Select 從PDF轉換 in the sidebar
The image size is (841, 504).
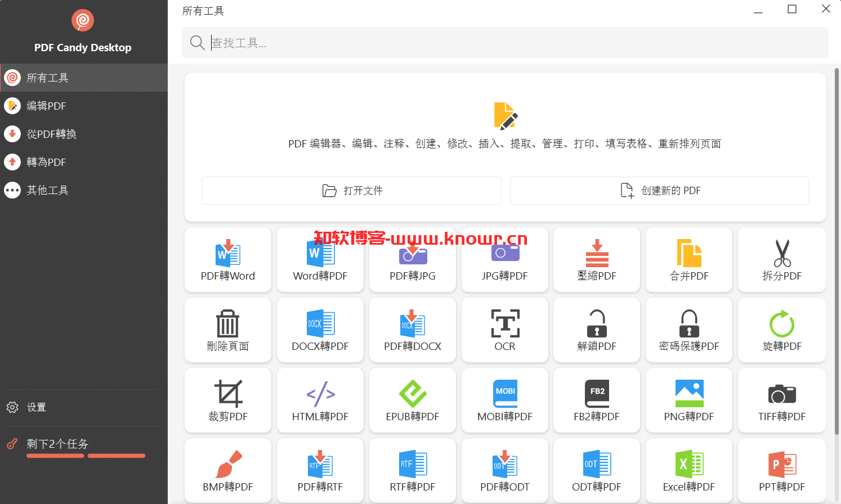[x=84, y=134]
